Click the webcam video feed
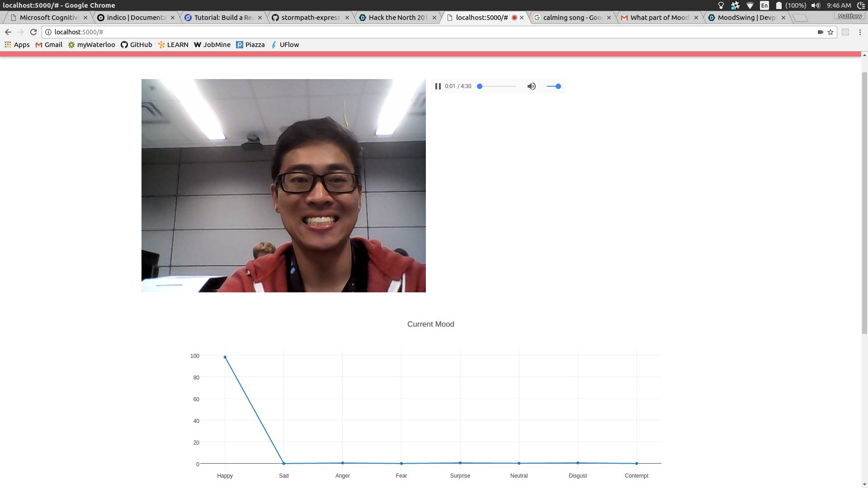868x488 pixels. tap(283, 185)
